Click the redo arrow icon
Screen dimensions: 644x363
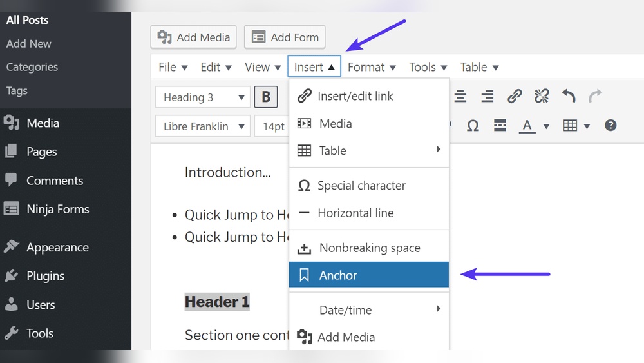595,96
